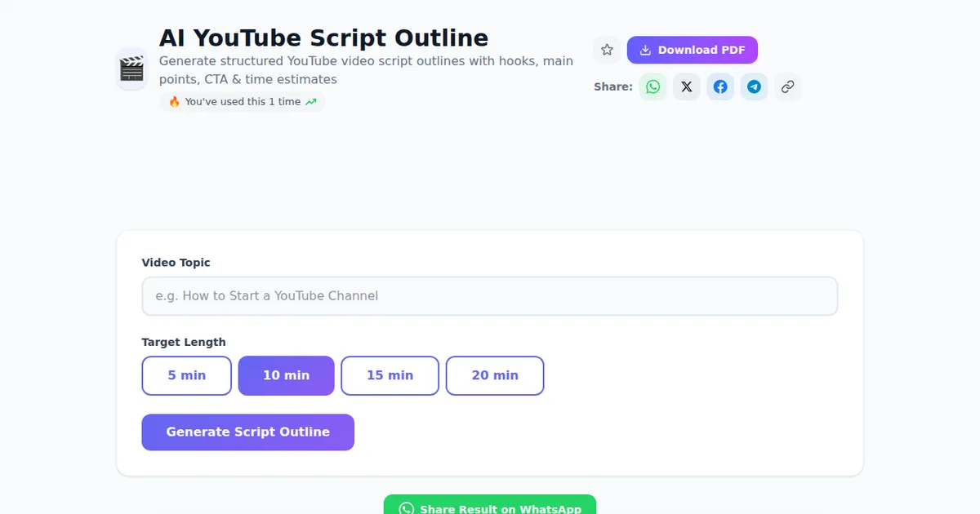The height and width of the screenshot is (514, 980).
Task: Select the 15 min target length
Action: pyautogui.click(x=390, y=375)
